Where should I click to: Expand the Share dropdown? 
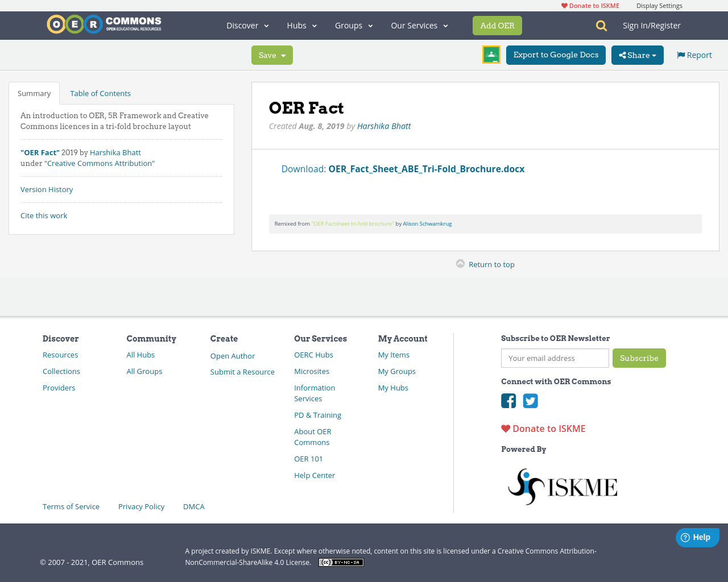pos(637,55)
